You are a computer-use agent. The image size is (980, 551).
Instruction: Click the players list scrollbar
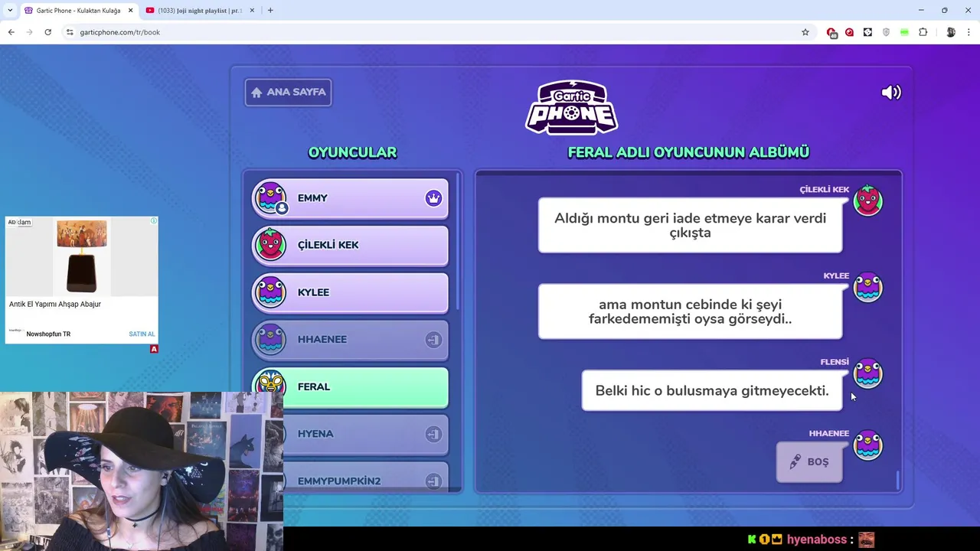click(459, 242)
